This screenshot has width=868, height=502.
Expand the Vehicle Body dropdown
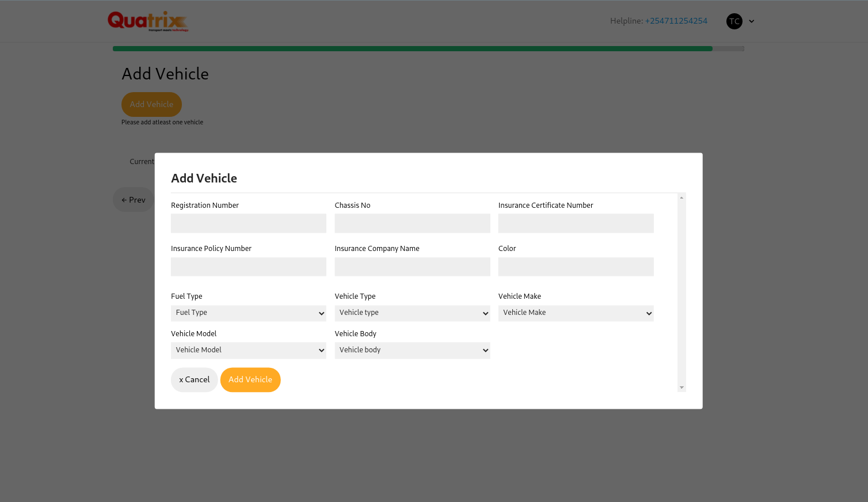[412, 350]
